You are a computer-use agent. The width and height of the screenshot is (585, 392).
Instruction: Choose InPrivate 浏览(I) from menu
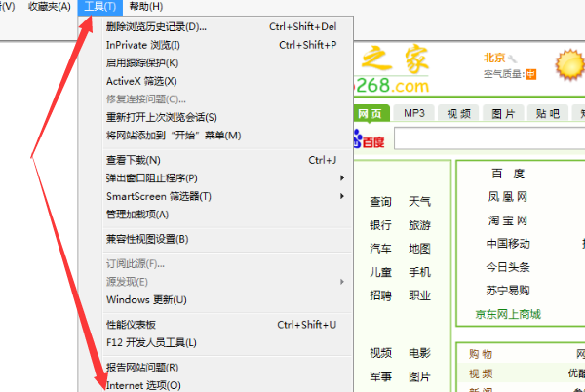[x=228, y=45]
